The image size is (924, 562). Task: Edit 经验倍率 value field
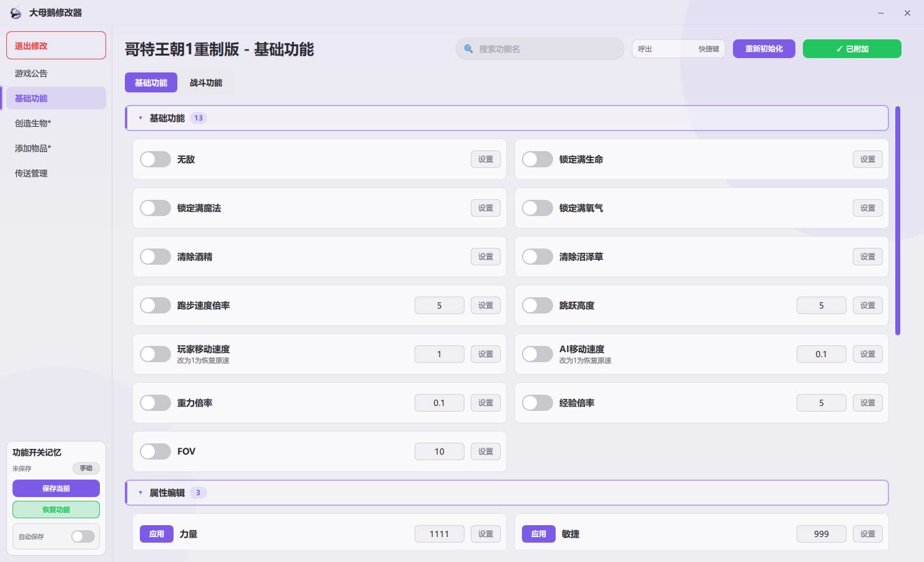pos(822,403)
